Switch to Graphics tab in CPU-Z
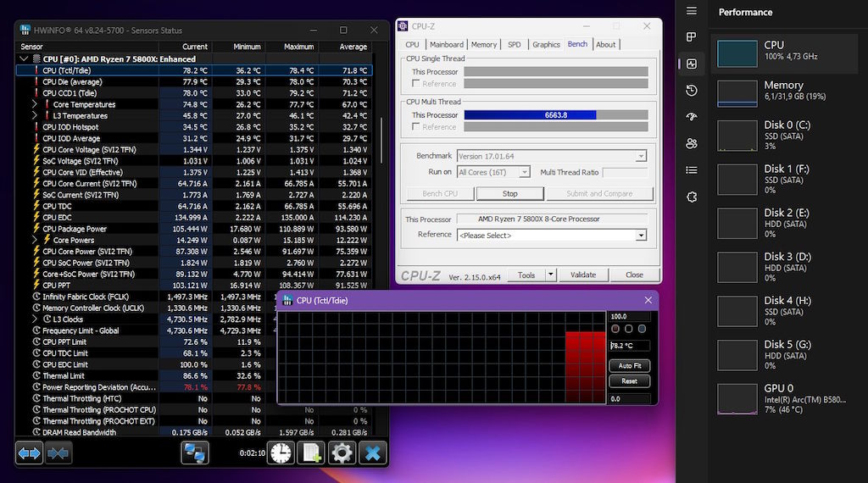Screen dimensions: 868x483 point(547,44)
